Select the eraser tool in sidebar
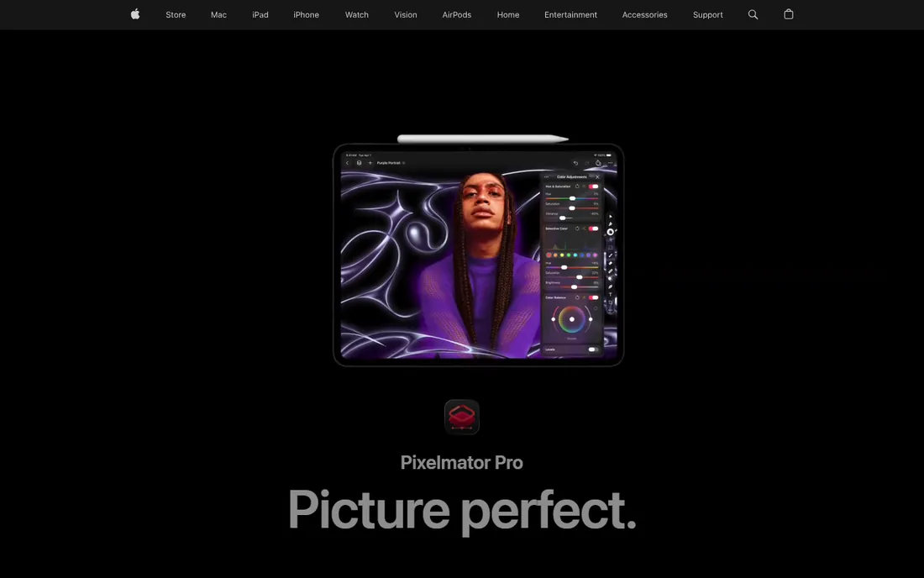The image size is (924, 578). click(x=611, y=263)
